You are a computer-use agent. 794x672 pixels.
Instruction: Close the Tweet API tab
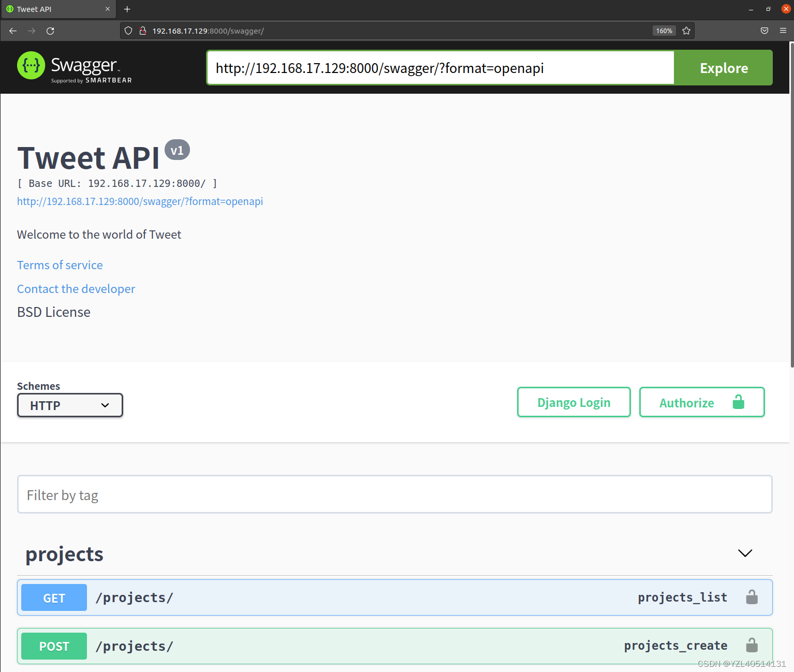pos(108,9)
